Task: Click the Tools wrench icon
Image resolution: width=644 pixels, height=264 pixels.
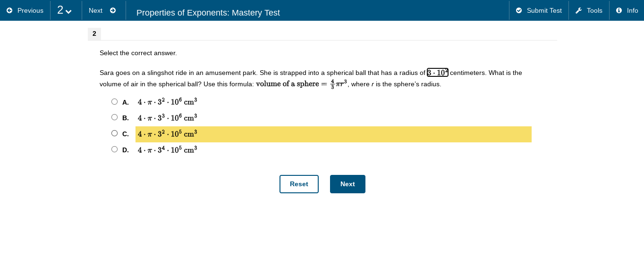Action: 578,10
